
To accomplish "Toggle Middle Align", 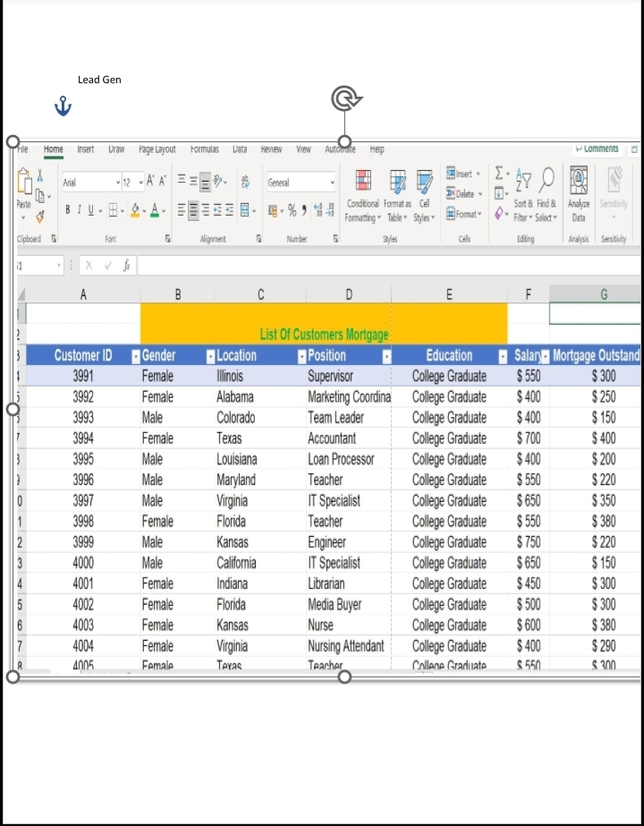I will click(193, 181).
